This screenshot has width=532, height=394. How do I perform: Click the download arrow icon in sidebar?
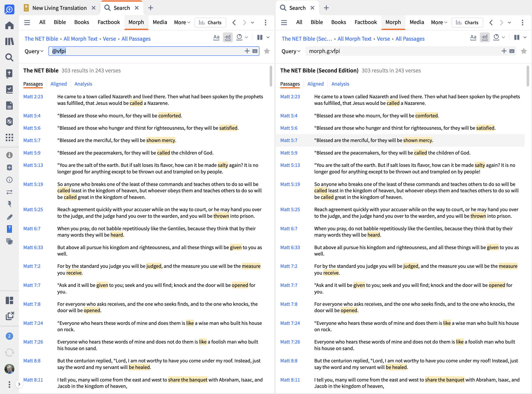[x=9, y=155]
